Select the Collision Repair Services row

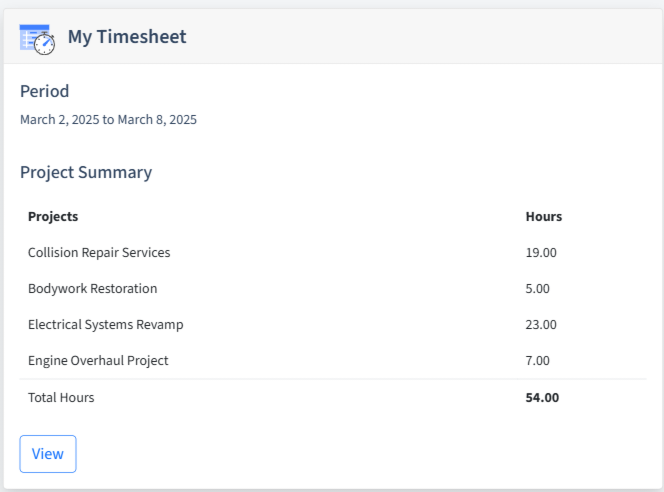[x=333, y=252]
